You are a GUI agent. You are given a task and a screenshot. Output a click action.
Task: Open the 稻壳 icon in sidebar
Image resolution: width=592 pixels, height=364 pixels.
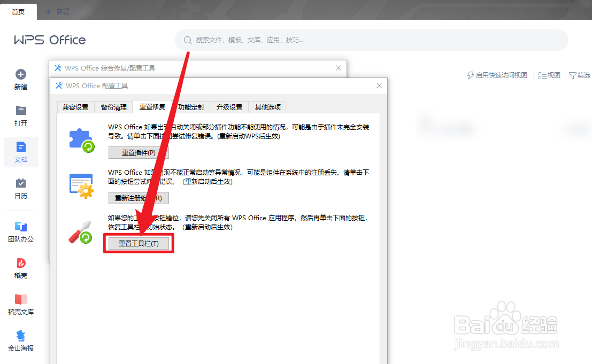(21, 263)
